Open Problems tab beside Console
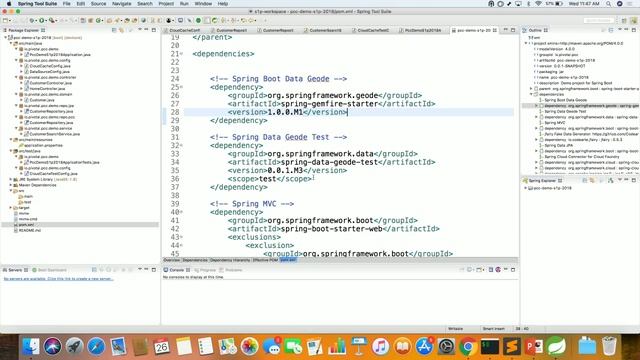 (x=231, y=270)
